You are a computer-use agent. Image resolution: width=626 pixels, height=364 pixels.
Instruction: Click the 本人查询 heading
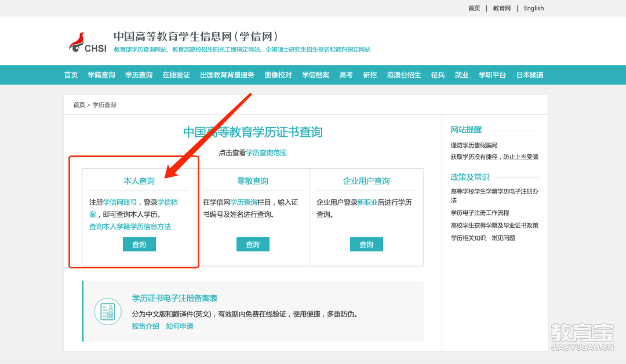139,181
